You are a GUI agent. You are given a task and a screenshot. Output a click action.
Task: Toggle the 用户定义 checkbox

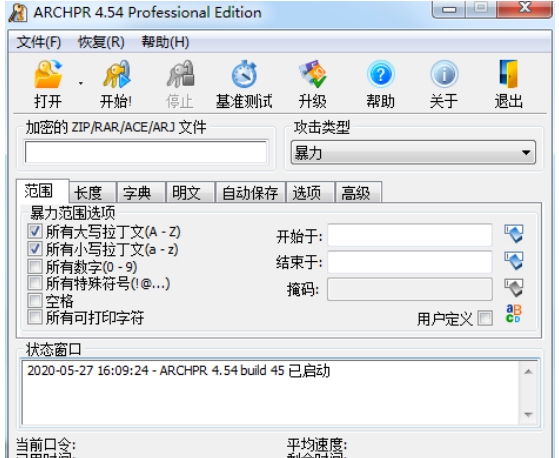click(486, 318)
